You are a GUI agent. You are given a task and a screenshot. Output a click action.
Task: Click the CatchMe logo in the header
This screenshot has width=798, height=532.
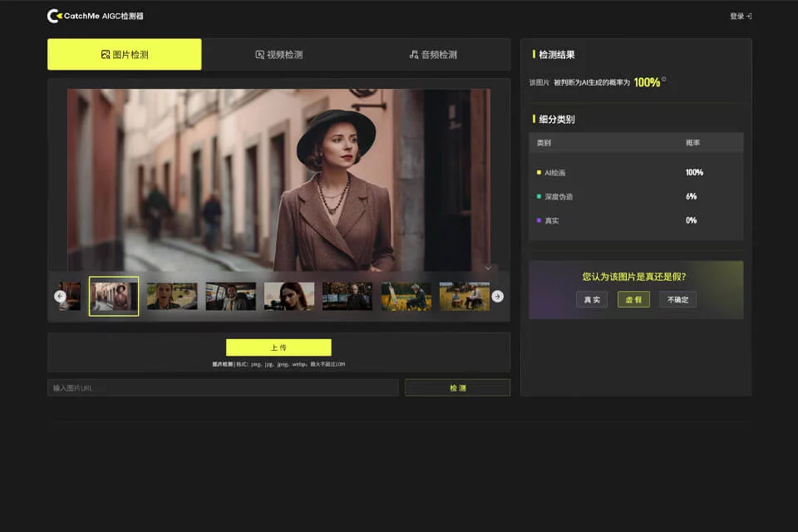coord(95,16)
